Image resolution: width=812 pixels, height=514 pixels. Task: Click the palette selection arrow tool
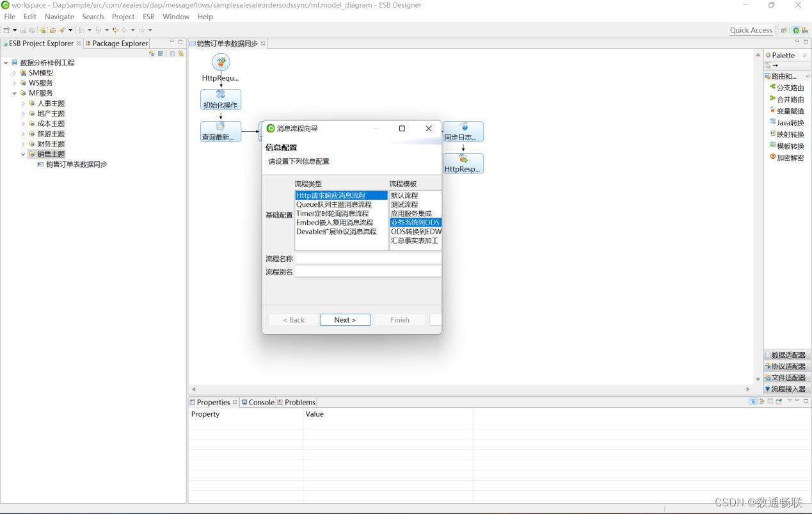pyautogui.click(x=768, y=65)
